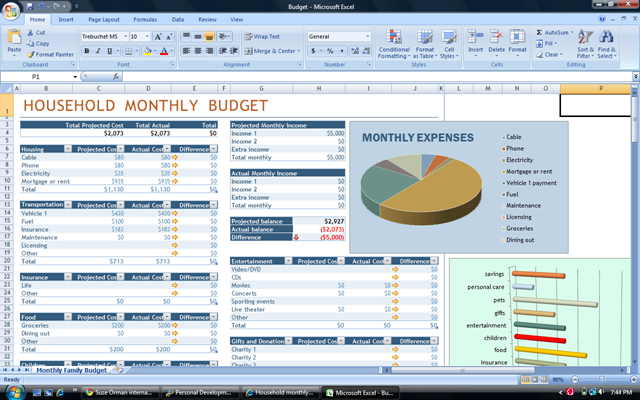Viewport: 640px width, 400px height.
Task: Open the Merge & Center dropdown arrow
Action: tap(299, 51)
